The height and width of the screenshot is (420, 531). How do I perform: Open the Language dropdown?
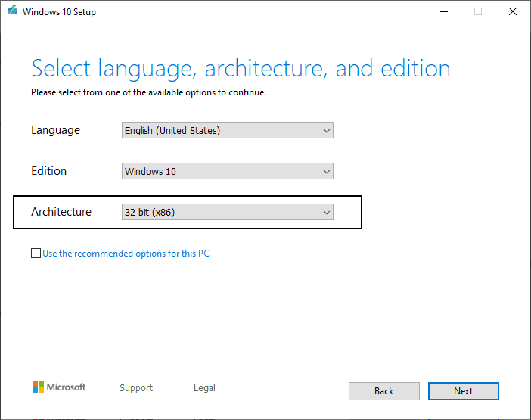pos(228,130)
